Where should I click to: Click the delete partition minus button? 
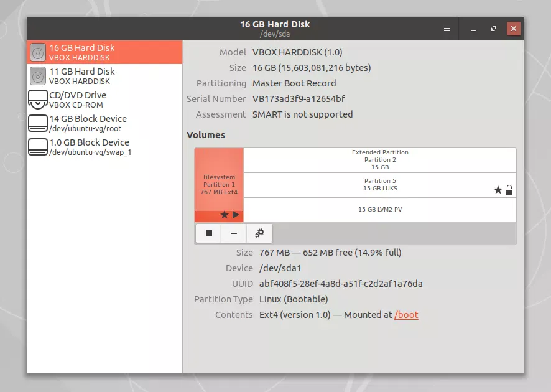click(x=234, y=233)
